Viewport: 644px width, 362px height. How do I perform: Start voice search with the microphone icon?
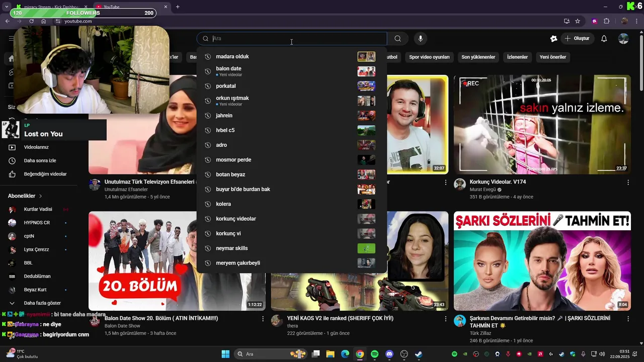pyautogui.click(x=421, y=39)
